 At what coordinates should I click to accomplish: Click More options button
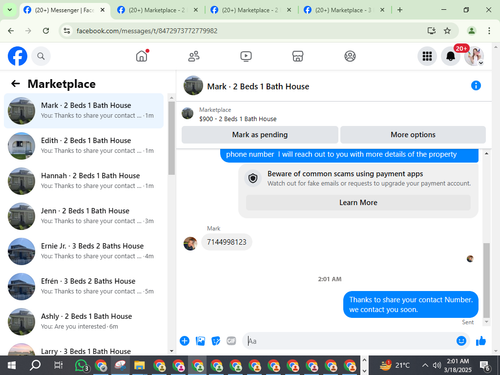(413, 135)
